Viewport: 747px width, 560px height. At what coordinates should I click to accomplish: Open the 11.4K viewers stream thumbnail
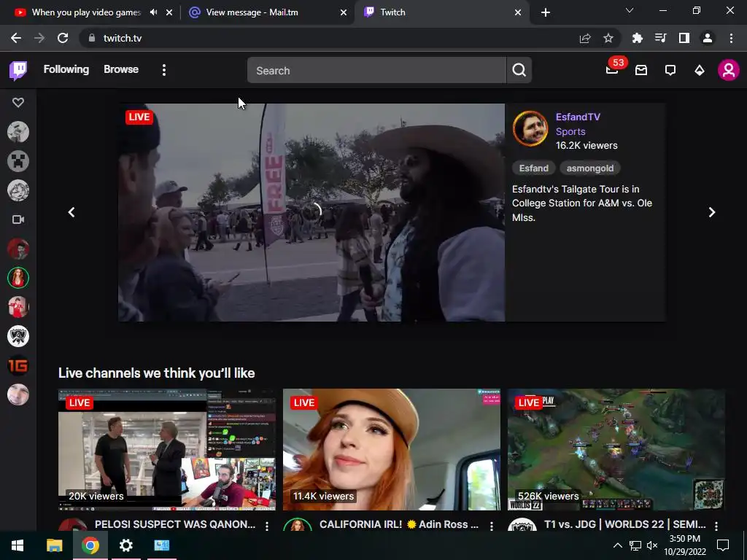coord(392,449)
